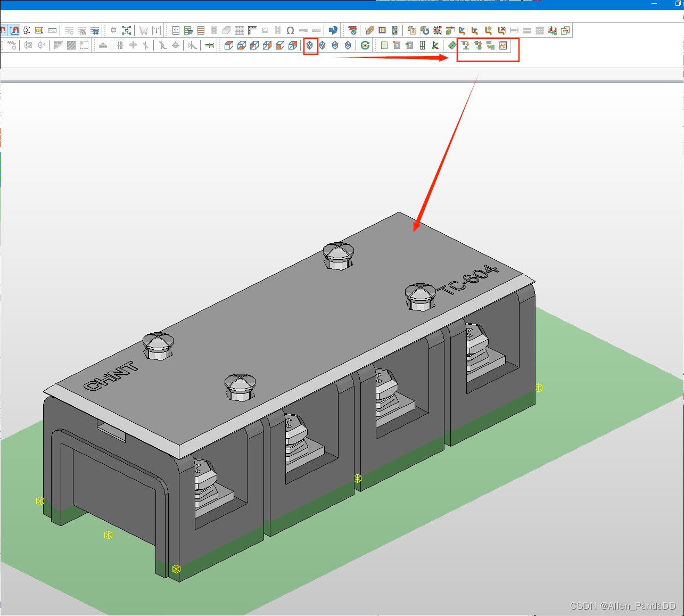Click the yellow handle point at the far right
The height and width of the screenshot is (616, 684).
coord(539,388)
